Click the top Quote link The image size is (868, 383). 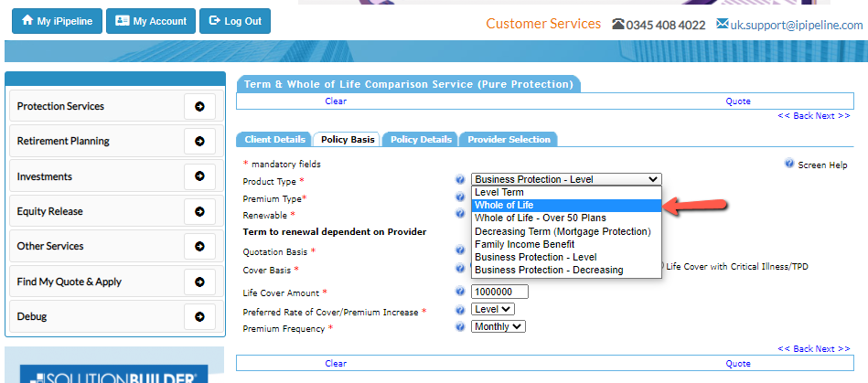click(737, 101)
